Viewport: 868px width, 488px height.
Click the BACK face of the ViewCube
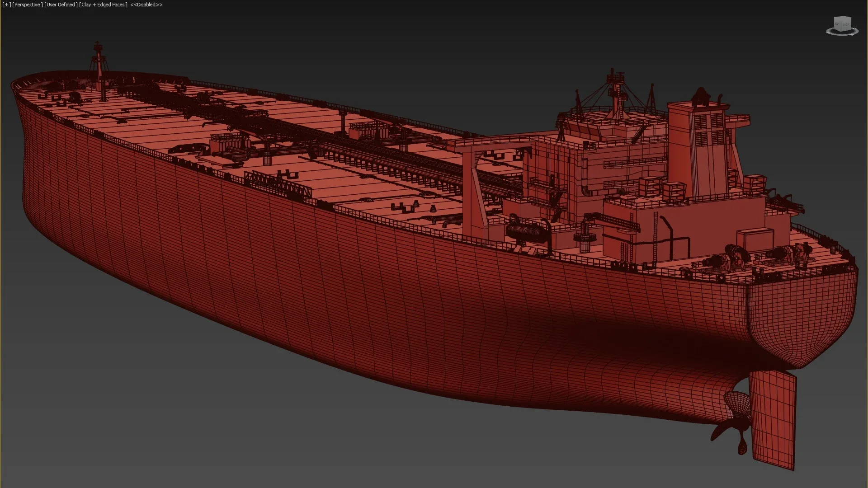point(846,24)
